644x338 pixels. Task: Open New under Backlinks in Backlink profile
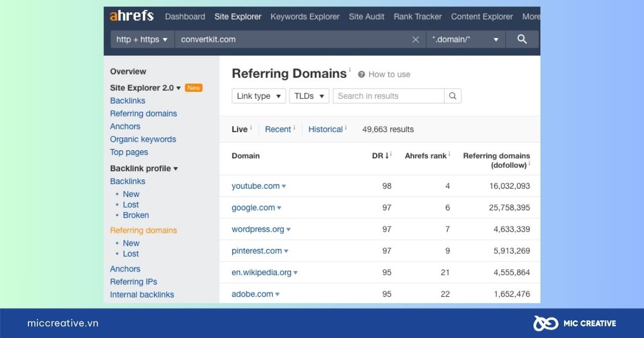click(x=131, y=194)
